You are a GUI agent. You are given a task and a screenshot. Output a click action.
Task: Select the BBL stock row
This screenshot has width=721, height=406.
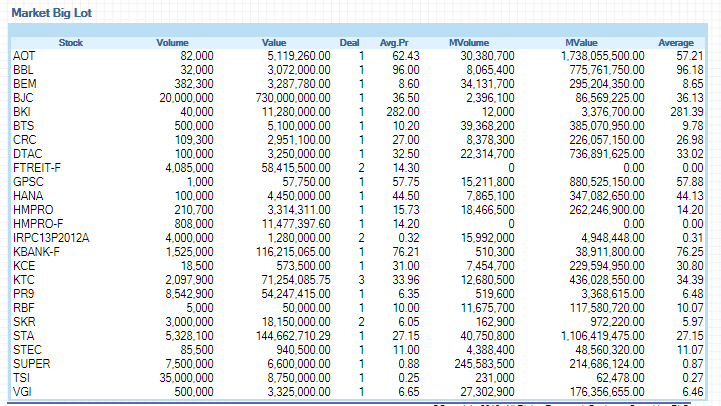(x=358, y=70)
